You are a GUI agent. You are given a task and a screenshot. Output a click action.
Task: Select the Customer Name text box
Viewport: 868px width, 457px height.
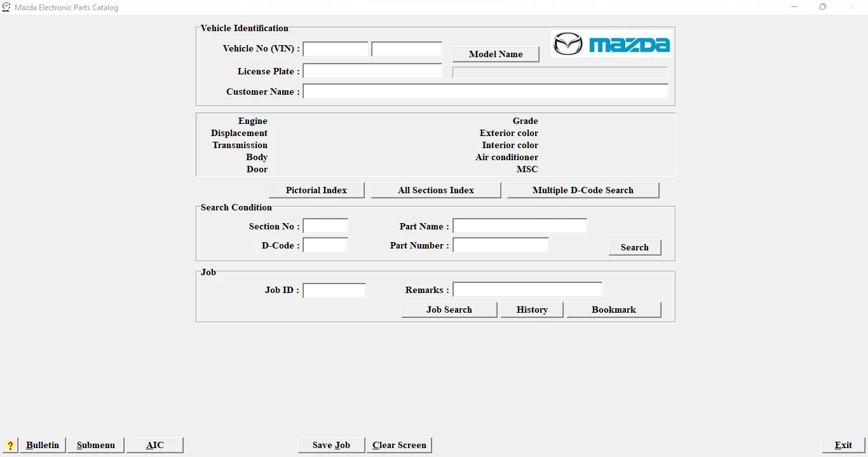(485, 92)
